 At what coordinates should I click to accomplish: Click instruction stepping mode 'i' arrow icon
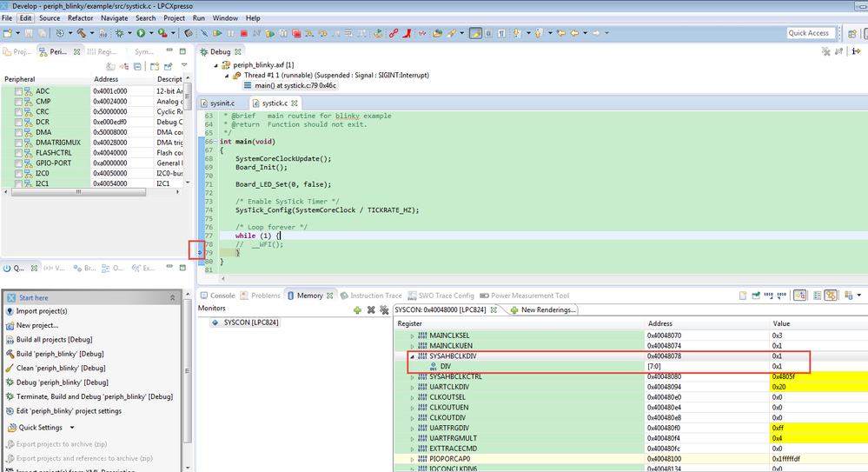pyautogui.click(x=856, y=51)
